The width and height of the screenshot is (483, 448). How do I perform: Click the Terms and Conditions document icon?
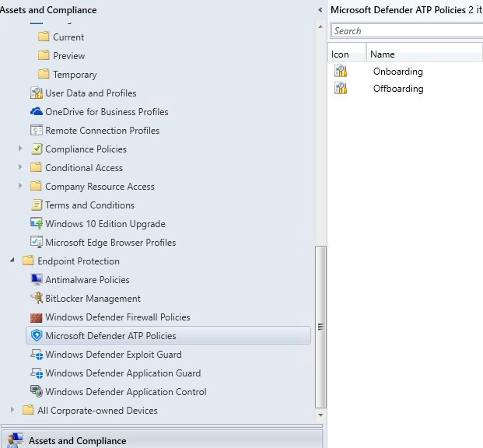tap(37, 205)
